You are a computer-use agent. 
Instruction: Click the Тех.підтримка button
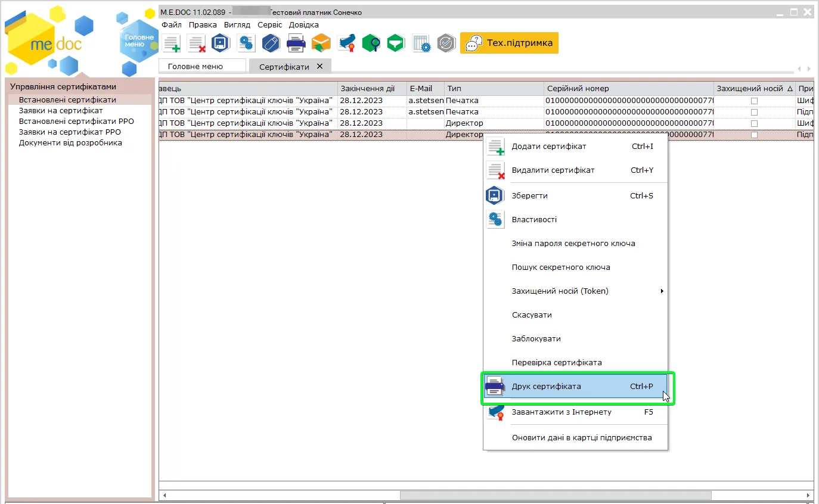coord(509,43)
